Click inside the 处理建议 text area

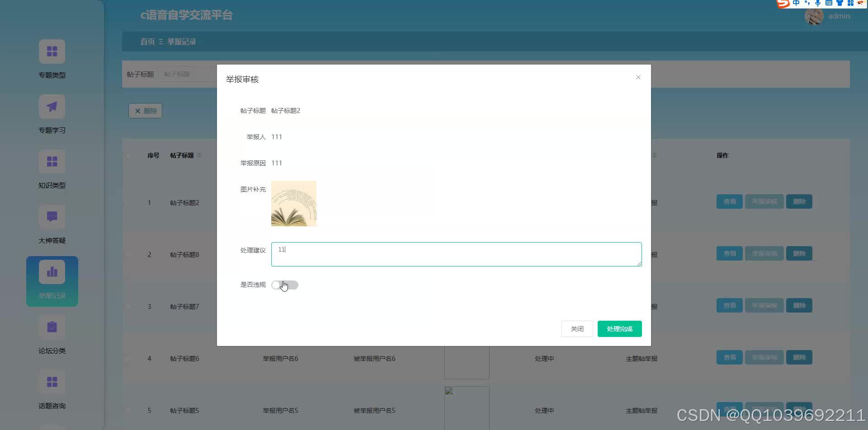coord(456,254)
